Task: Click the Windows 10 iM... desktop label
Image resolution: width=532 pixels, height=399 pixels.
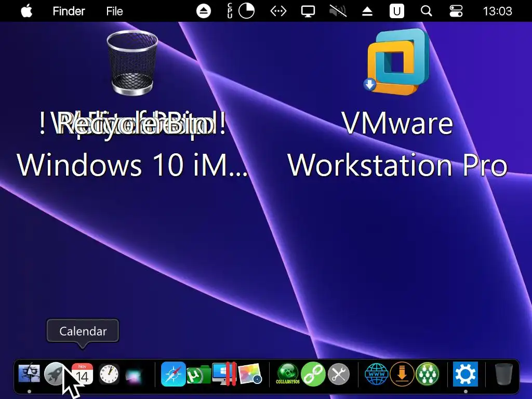Action: tap(132, 165)
